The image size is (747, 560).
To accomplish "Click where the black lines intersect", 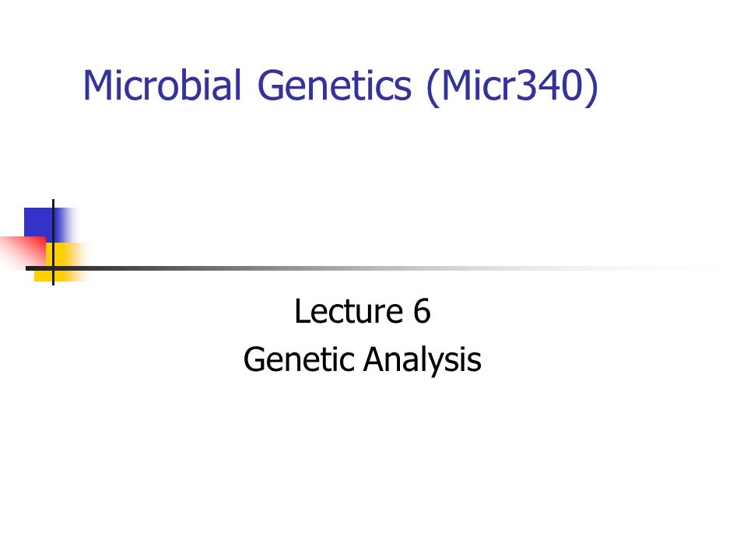I will [53, 268].
